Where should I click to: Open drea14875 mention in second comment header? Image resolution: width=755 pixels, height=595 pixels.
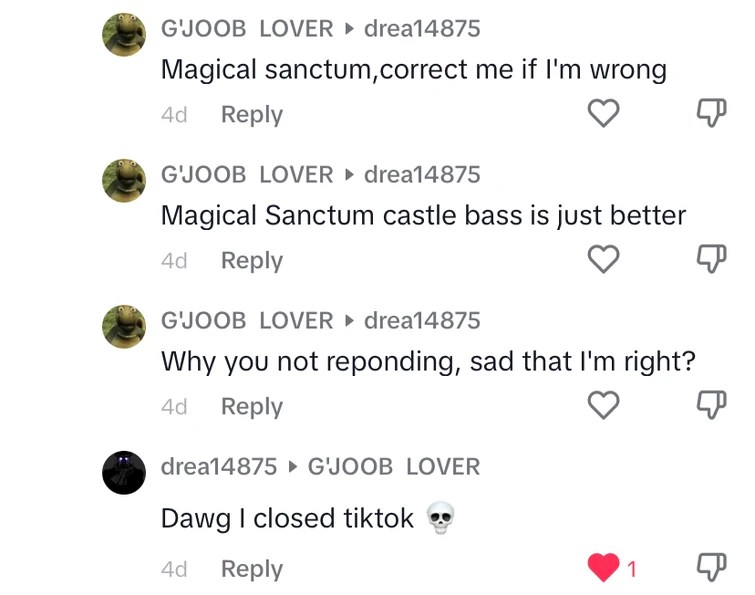pyautogui.click(x=422, y=174)
